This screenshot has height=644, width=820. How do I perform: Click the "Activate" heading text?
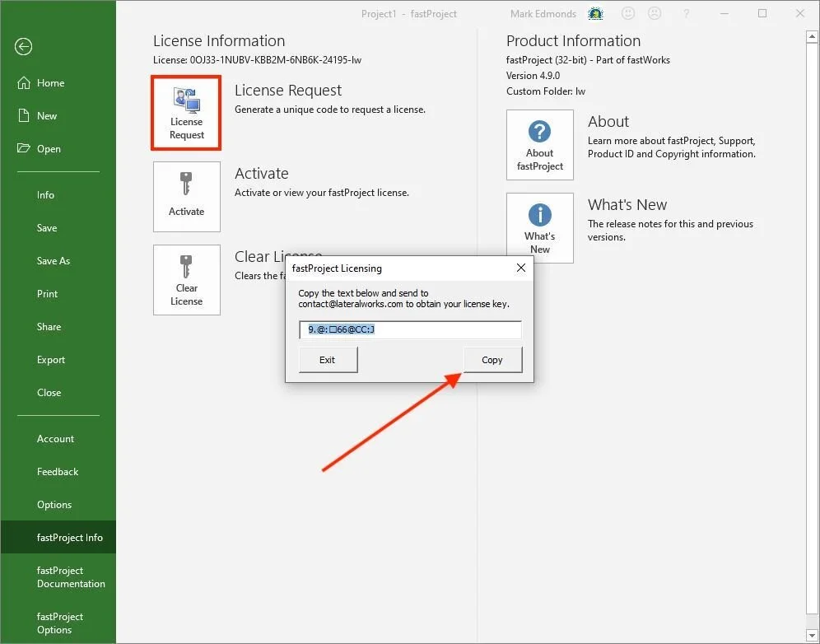[x=262, y=173]
